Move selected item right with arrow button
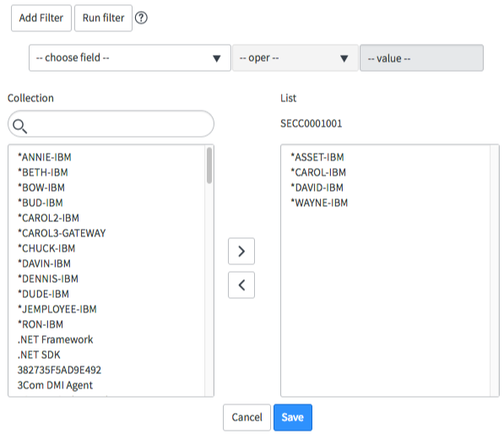The image size is (504, 434). coord(241,252)
